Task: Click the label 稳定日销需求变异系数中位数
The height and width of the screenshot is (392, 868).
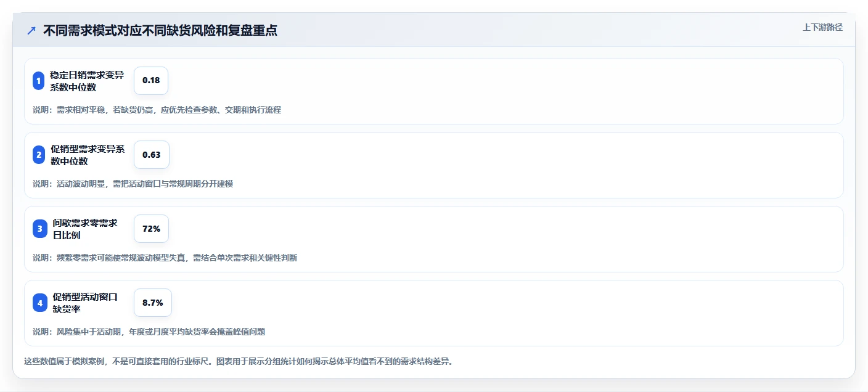Action: pyautogui.click(x=87, y=81)
